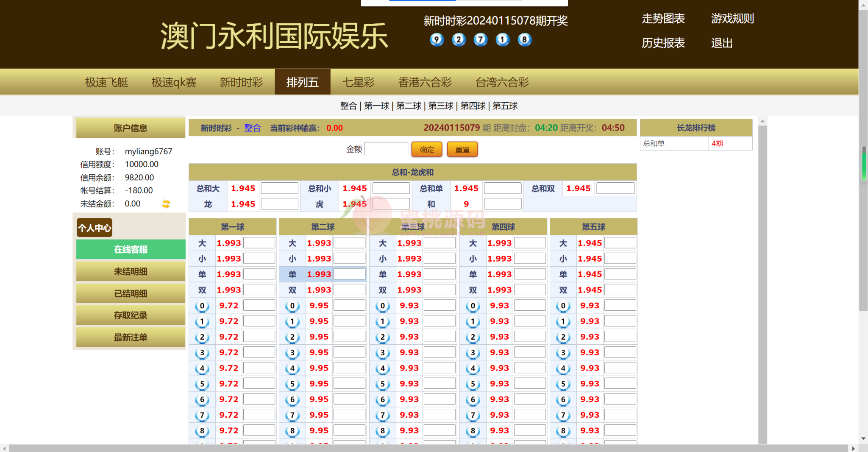The width and height of the screenshot is (868, 452).
Task: Go to the 第三球 sub-page link
Action: point(441,106)
